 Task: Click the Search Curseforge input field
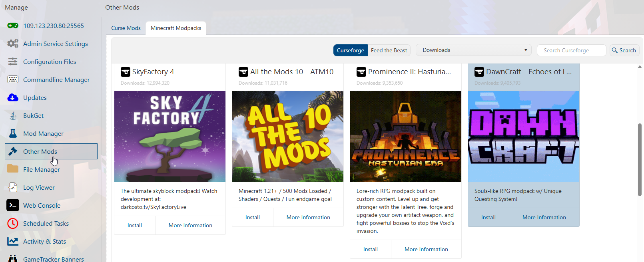tap(571, 50)
